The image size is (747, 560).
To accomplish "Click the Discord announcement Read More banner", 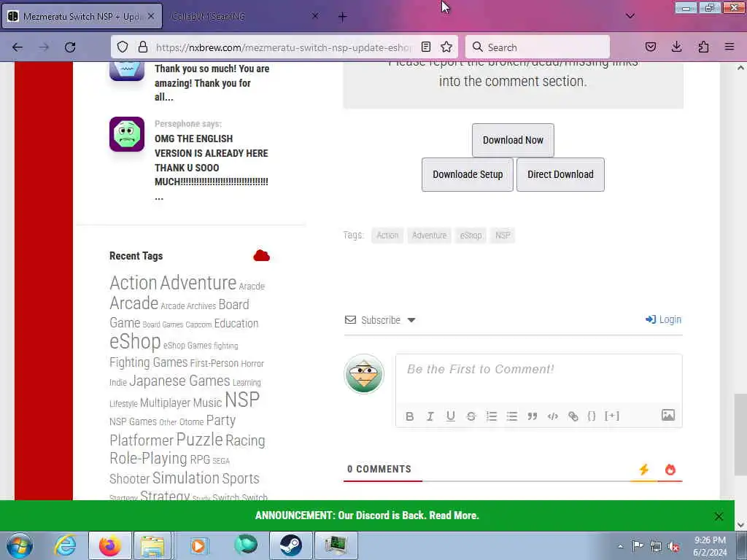I will (x=367, y=516).
